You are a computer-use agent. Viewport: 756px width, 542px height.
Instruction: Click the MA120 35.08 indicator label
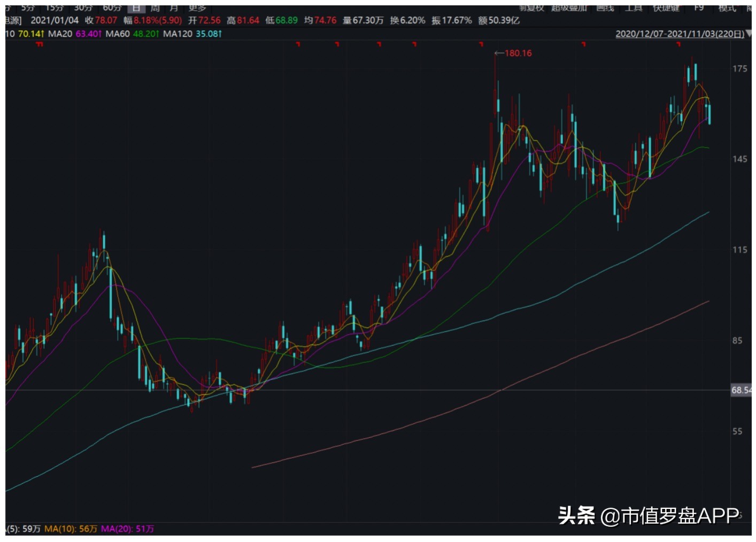pos(192,34)
